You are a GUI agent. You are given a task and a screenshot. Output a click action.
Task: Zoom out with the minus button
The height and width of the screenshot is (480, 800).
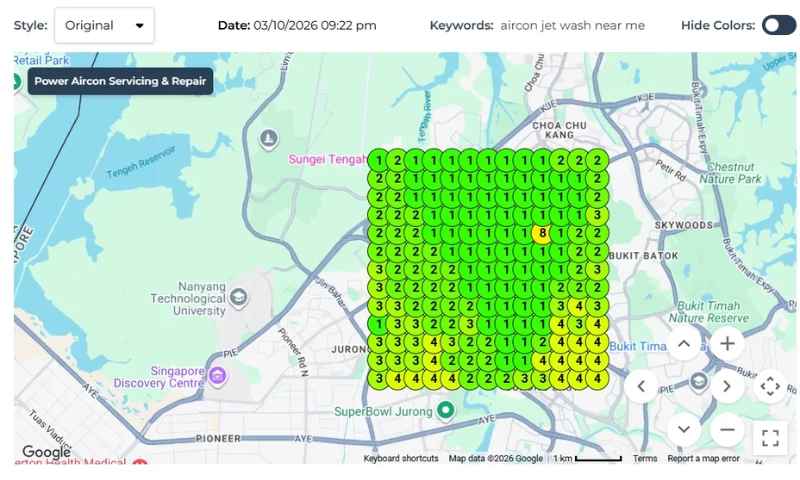tap(727, 430)
